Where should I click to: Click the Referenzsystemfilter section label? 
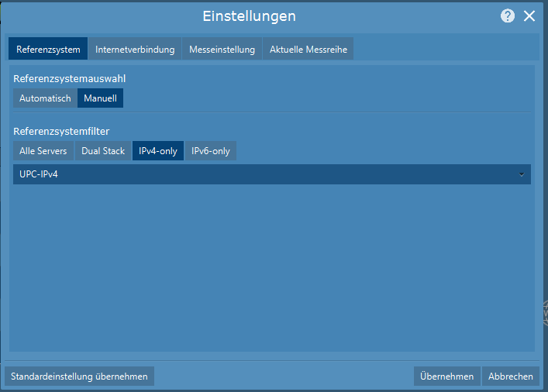point(61,131)
